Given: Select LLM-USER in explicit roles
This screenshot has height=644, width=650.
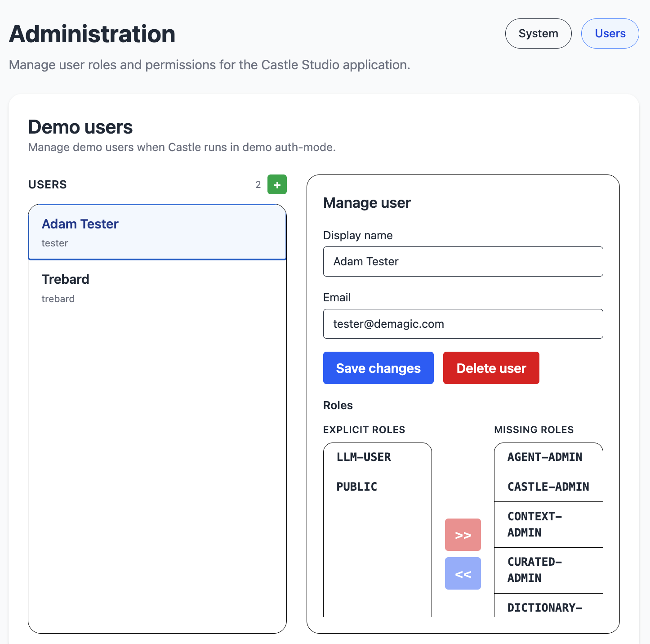Looking at the screenshot, I should pyautogui.click(x=377, y=457).
